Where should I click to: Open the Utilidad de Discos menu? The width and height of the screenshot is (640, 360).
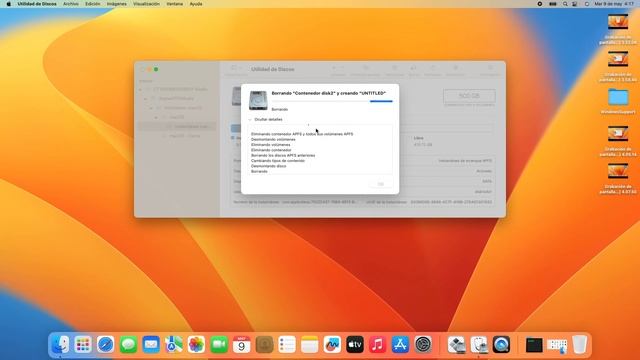click(x=37, y=4)
